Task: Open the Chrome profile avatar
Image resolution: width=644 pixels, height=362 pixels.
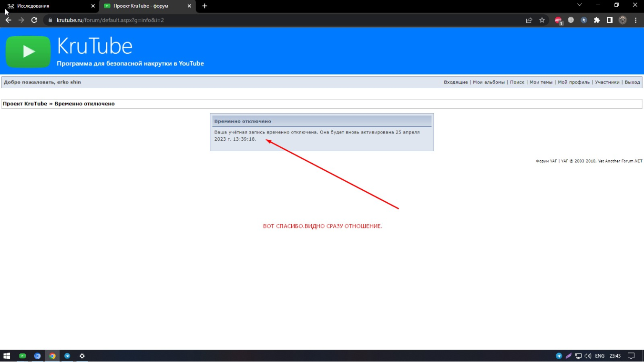Action: click(623, 21)
